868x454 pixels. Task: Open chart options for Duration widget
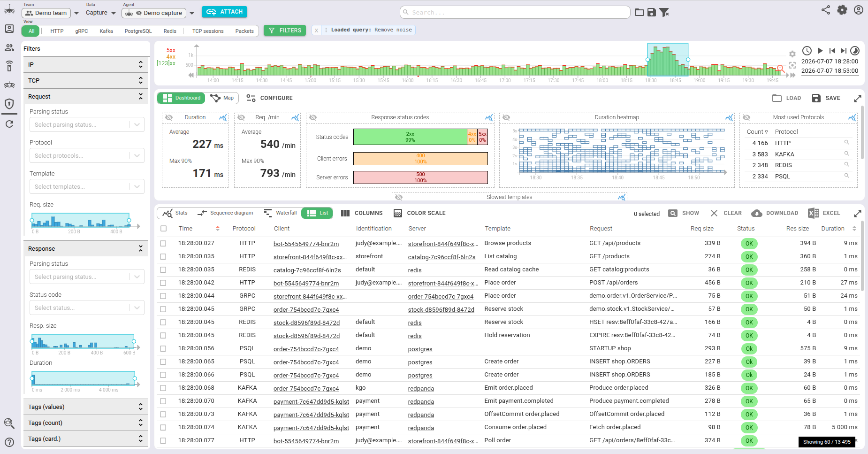point(223,117)
